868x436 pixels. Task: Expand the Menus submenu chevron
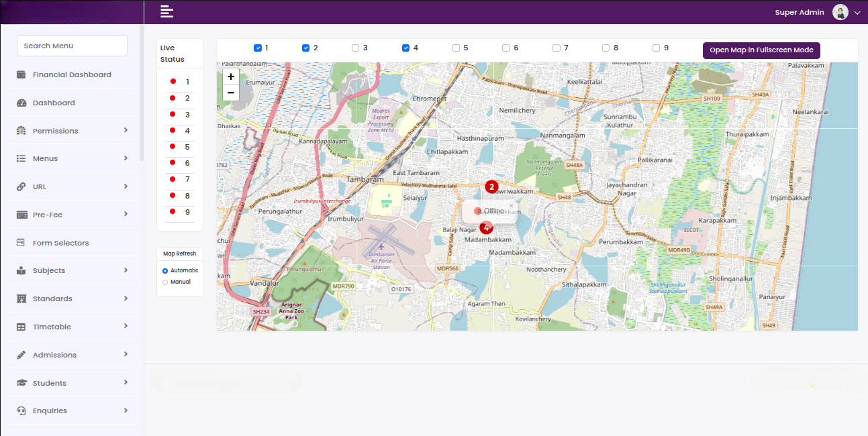126,158
